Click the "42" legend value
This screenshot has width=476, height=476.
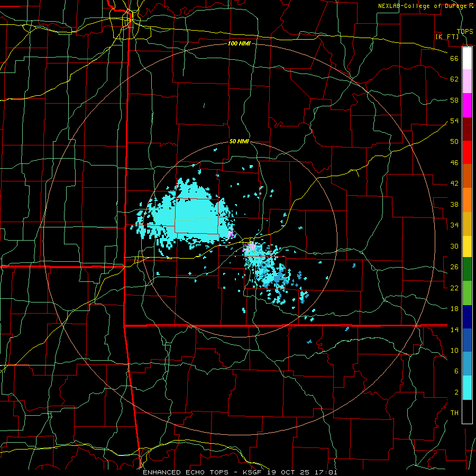click(x=454, y=184)
